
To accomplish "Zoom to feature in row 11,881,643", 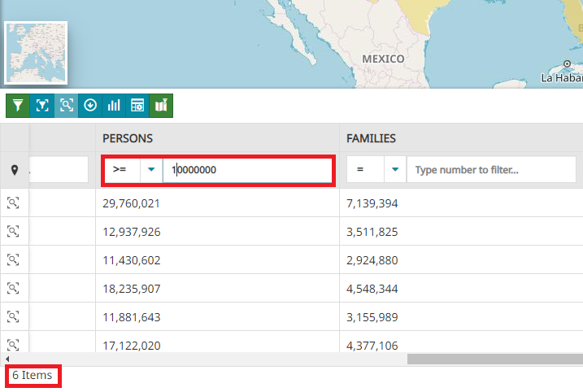I will [x=14, y=316].
